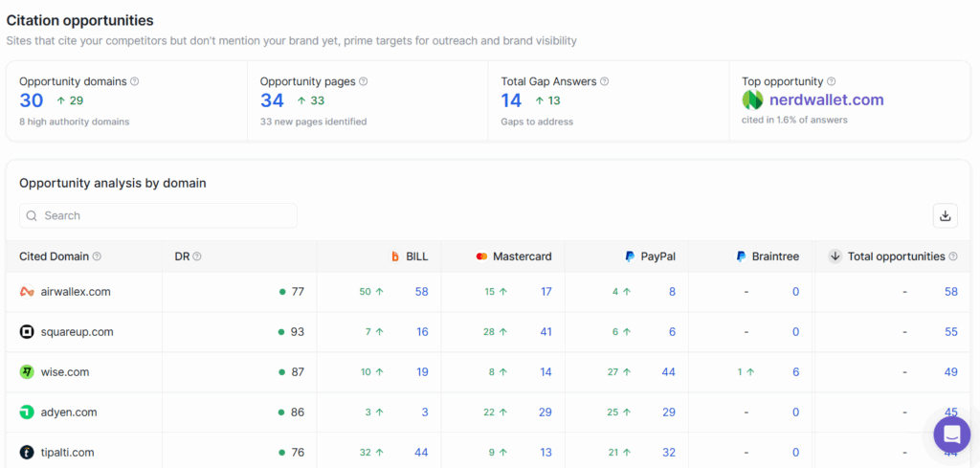Click the info icon next to Cited Domain

point(97,256)
